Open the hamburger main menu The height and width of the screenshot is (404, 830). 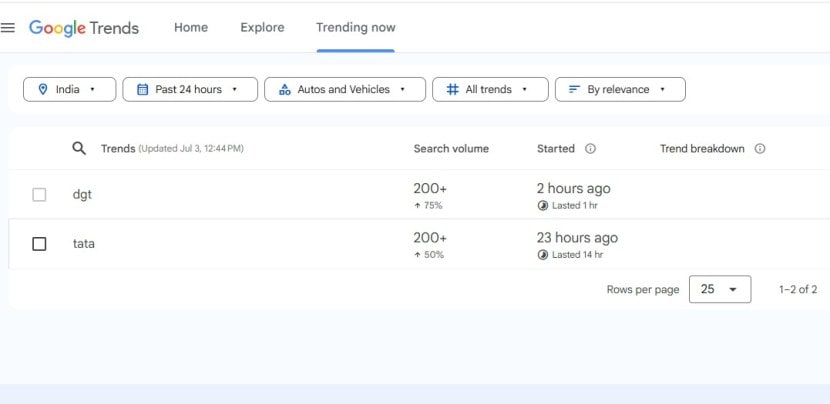(7, 28)
